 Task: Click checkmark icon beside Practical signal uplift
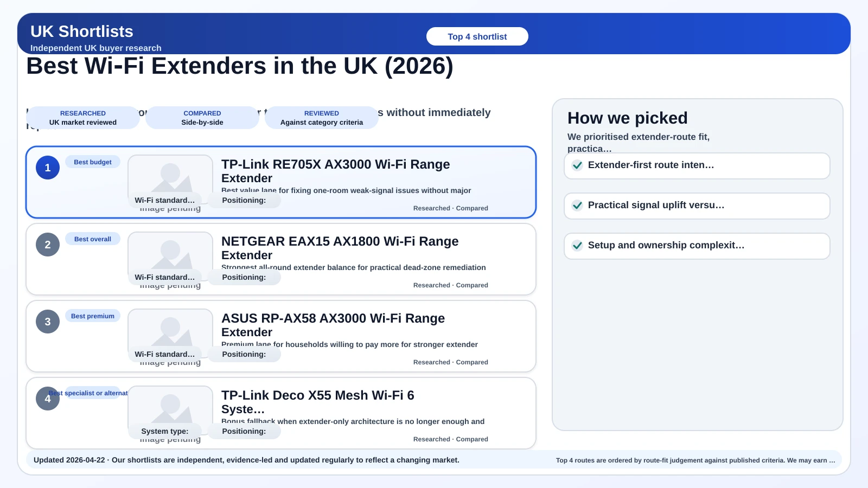tap(577, 206)
